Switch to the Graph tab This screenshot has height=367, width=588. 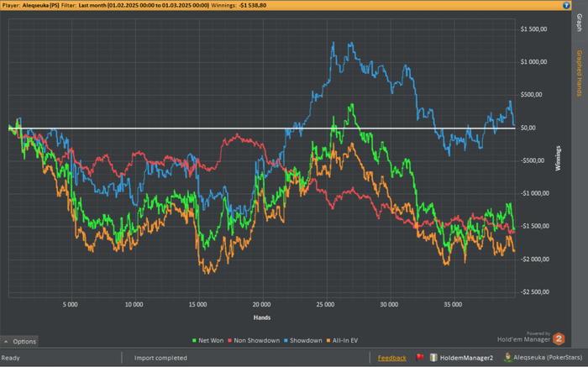tap(580, 24)
